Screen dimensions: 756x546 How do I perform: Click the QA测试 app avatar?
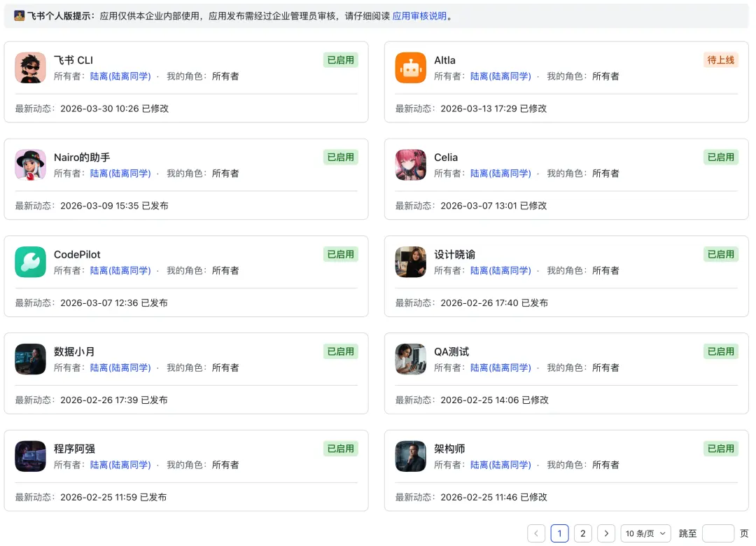(410, 359)
